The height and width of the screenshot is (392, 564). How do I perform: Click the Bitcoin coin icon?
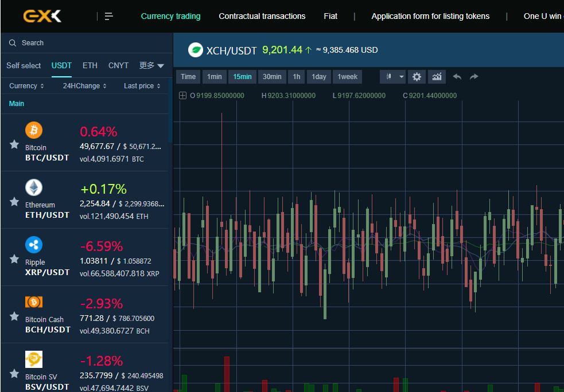point(34,130)
